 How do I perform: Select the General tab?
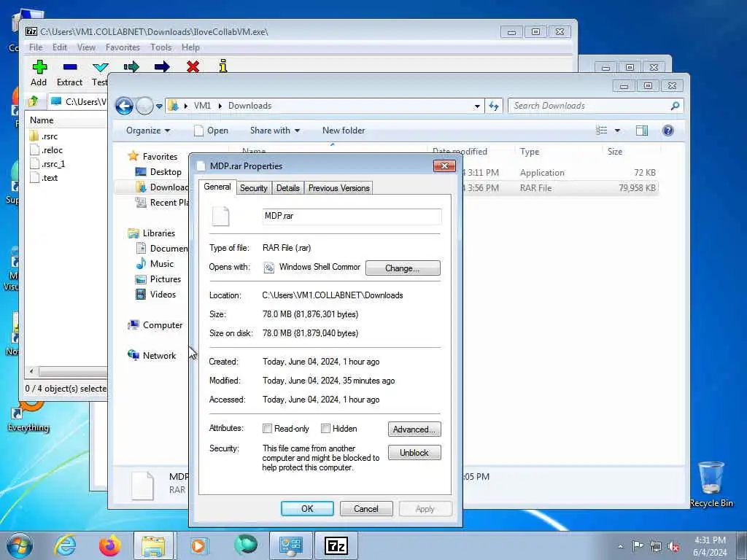click(217, 187)
